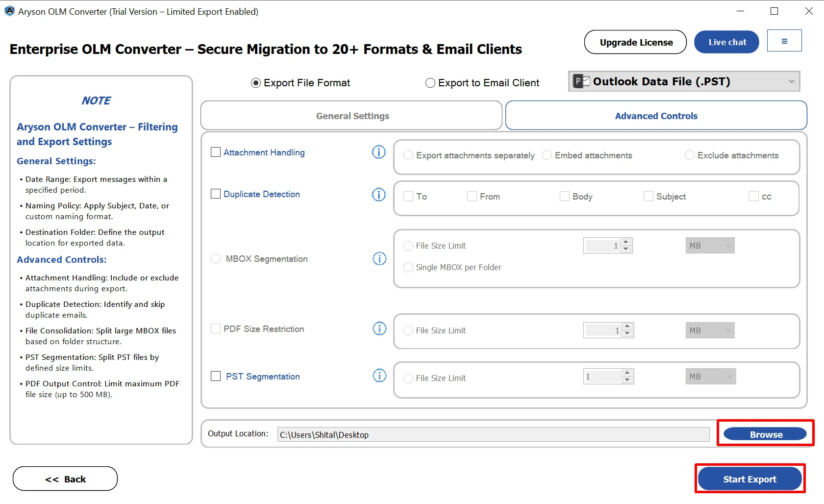Open the hamburger menu button
Screen dimensions: 824x504
[784, 41]
